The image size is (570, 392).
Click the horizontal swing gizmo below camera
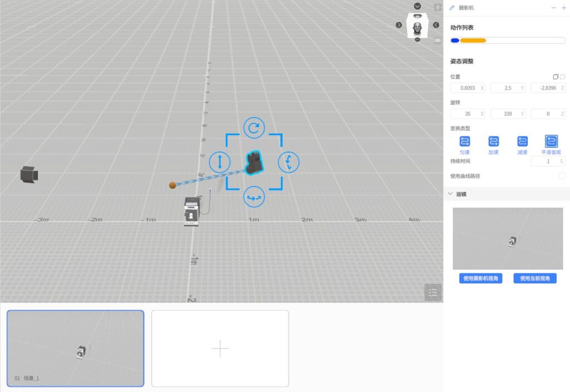pos(254,197)
